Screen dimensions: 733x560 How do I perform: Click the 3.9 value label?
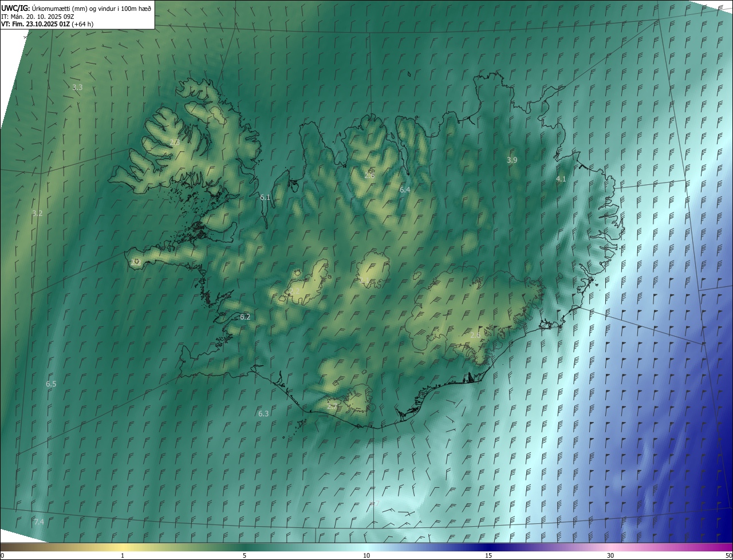[512, 160]
